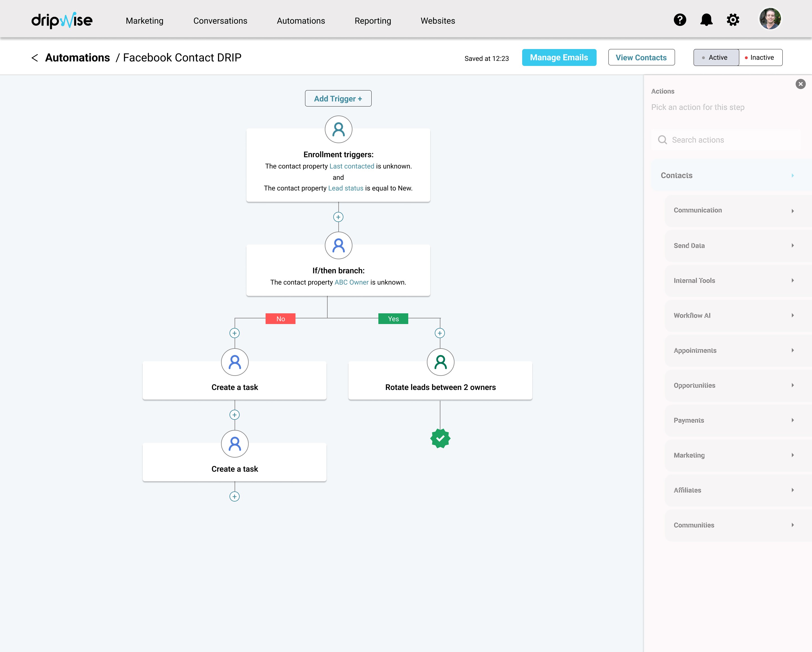Open the settings gear icon
This screenshot has width=812, height=652.
tap(732, 19)
